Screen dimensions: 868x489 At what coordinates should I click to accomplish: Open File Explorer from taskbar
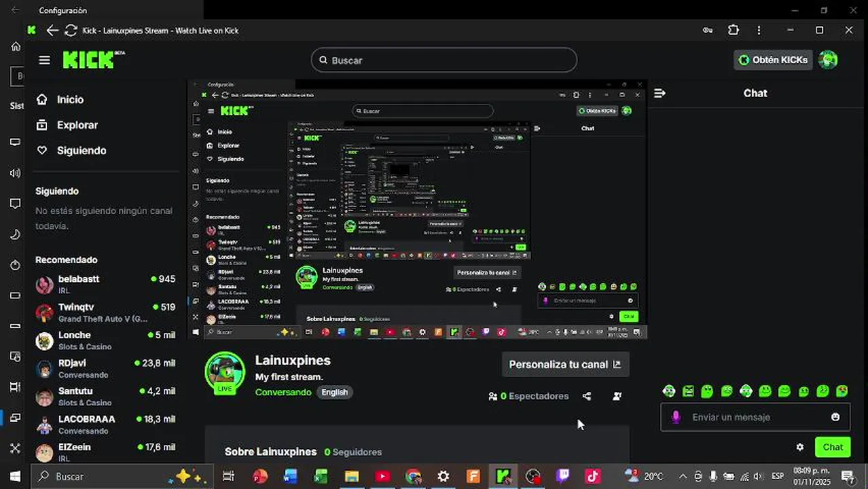[351, 476]
